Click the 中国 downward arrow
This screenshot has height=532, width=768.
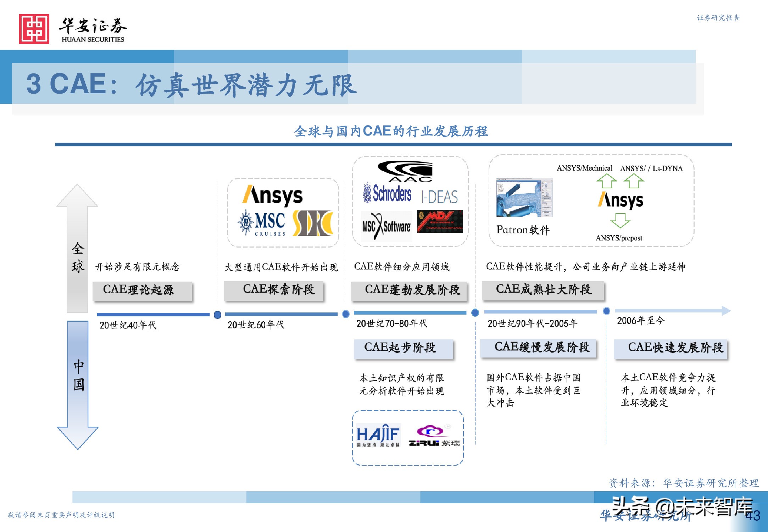tap(78, 385)
